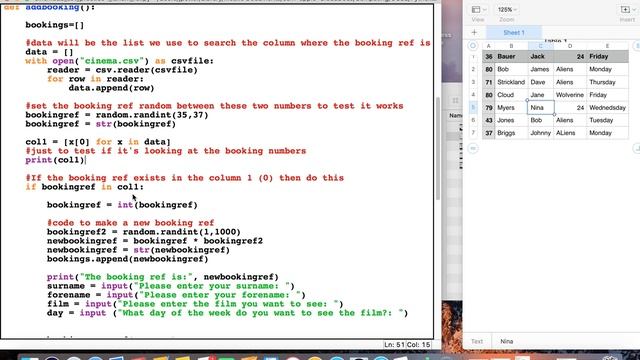The image size is (640, 360).
Task: Place cursor on "reader = csv.reader(csvfile)" line
Action: (122, 70)
